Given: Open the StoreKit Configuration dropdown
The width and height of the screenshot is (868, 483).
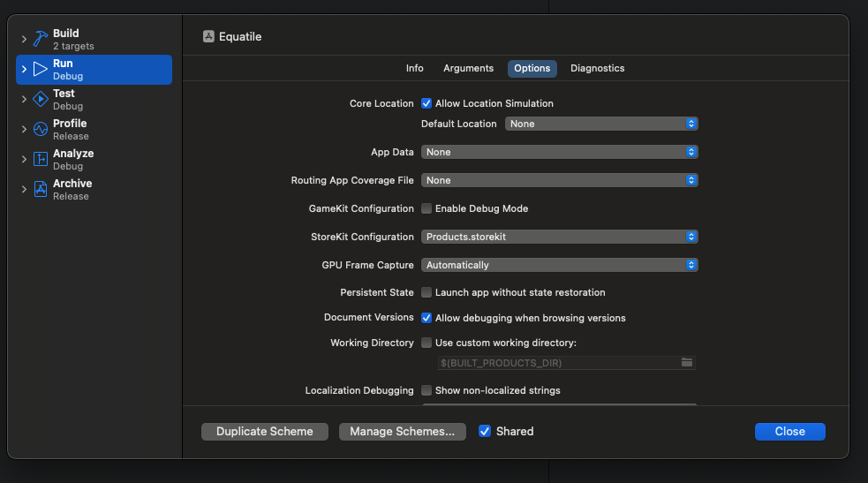Looking at the screenshot, I should point(559,237).
